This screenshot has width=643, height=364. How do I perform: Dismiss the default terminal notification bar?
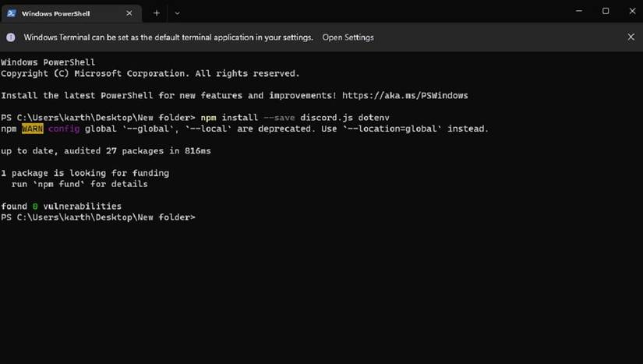(x=631, y=37)
